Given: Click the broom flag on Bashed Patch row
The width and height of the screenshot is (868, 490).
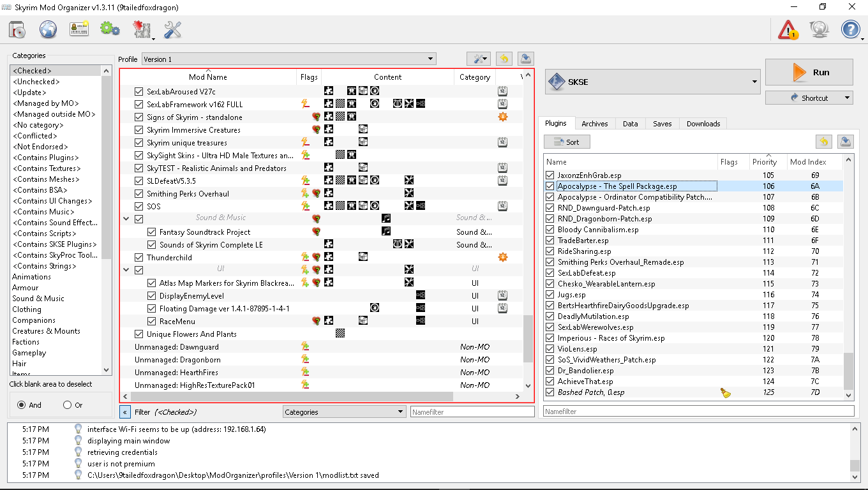Looking at the screenshot, I should (725, 393).
